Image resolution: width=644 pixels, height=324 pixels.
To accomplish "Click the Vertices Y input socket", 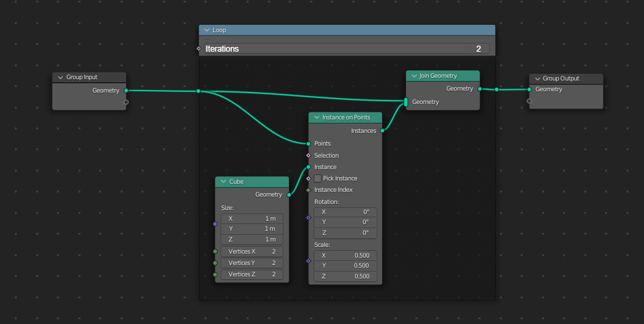I will [x=215, y=263].
